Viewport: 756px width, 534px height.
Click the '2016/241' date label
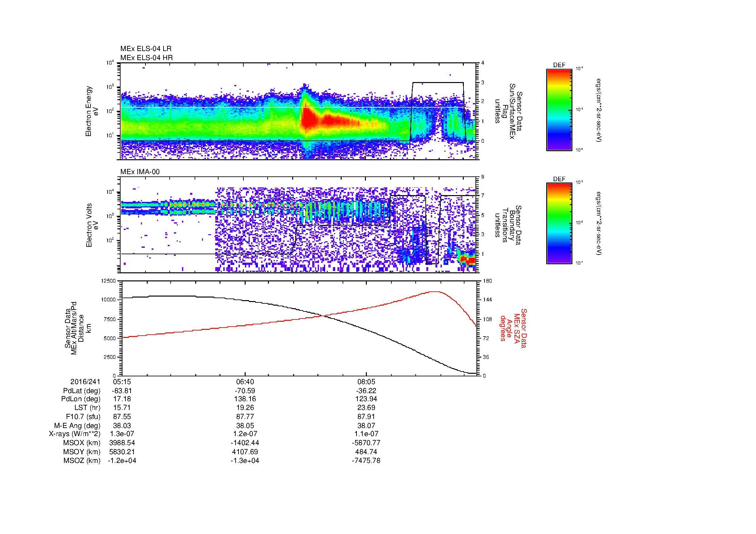(x=85, y=382)
